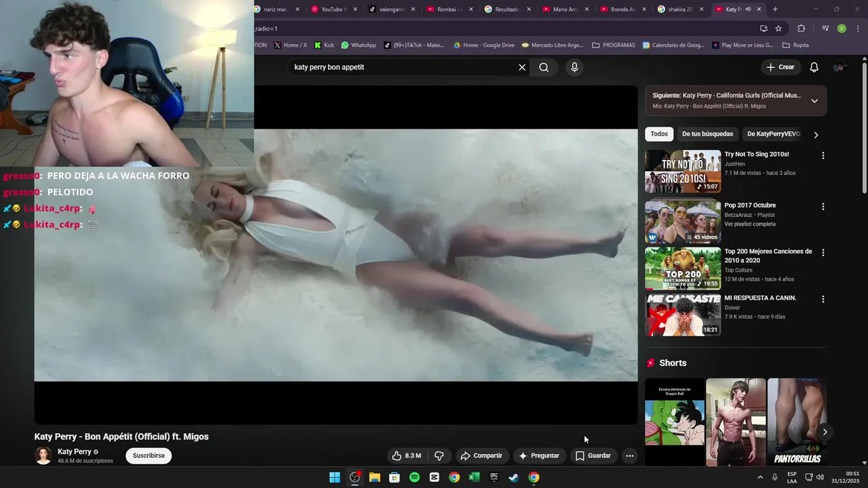This screenshot has height=488, width=868.
Task: Open Excel from taskbar
Action: [x=474, y=477]
